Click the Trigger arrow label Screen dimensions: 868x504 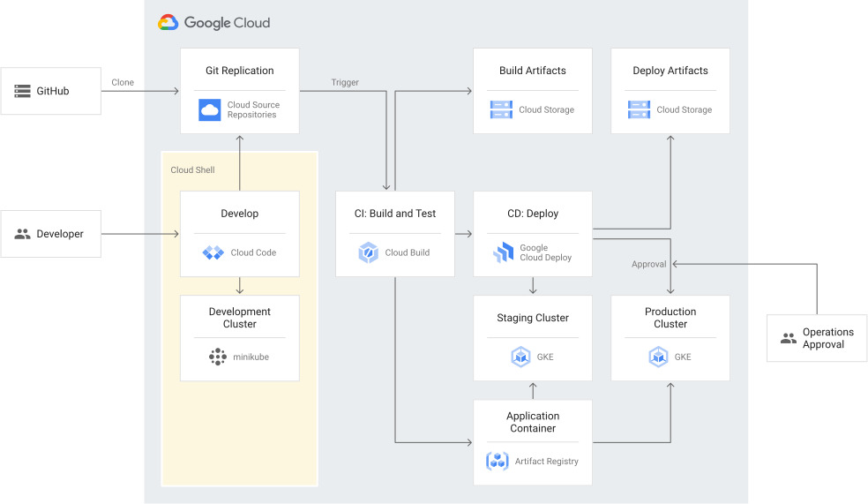coord(345,82)
